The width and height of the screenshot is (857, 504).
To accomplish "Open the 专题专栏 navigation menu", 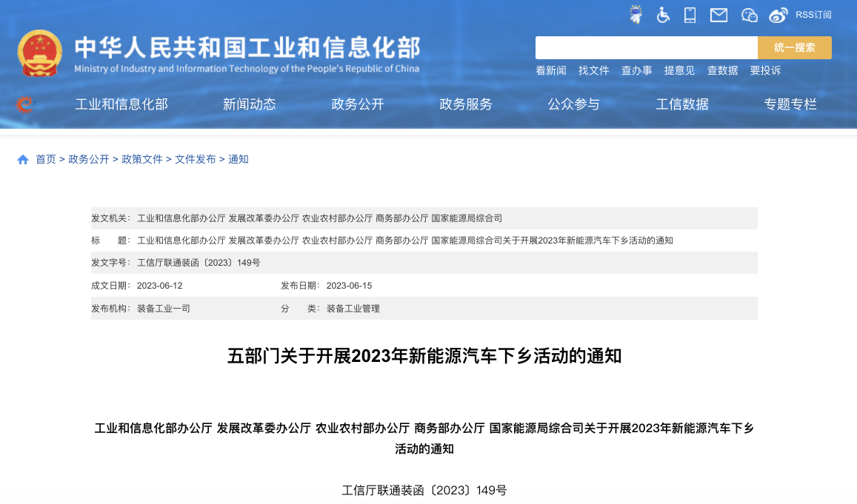I will 790,104.
